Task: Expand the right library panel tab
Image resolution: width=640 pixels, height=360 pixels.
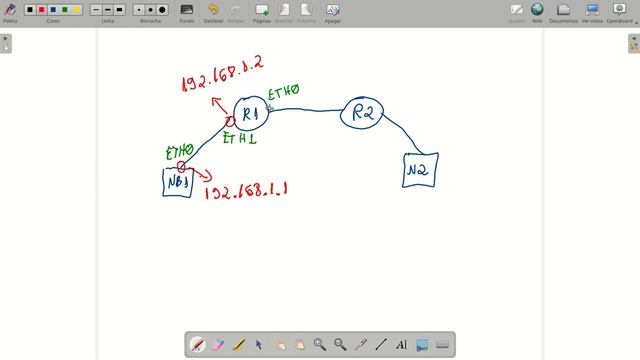Action: 634,43
